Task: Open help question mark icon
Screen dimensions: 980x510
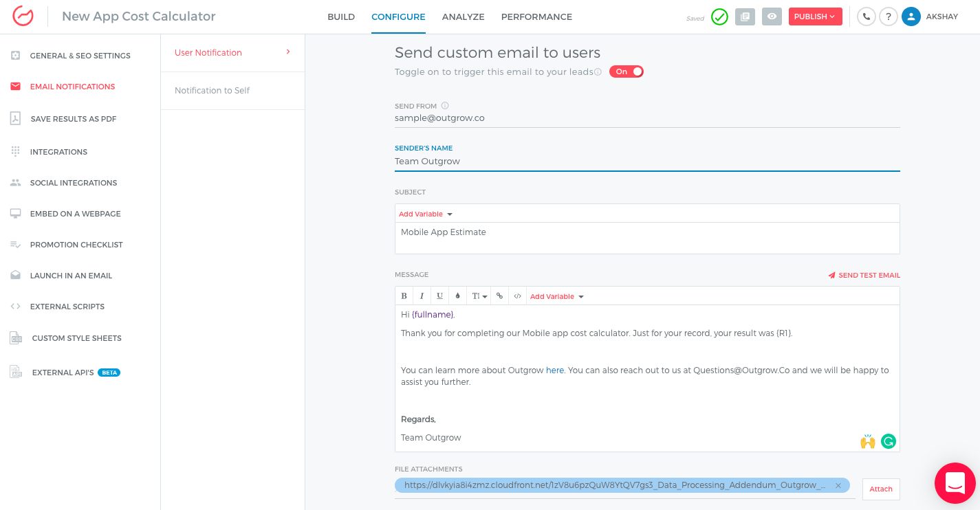Action: 889,16
